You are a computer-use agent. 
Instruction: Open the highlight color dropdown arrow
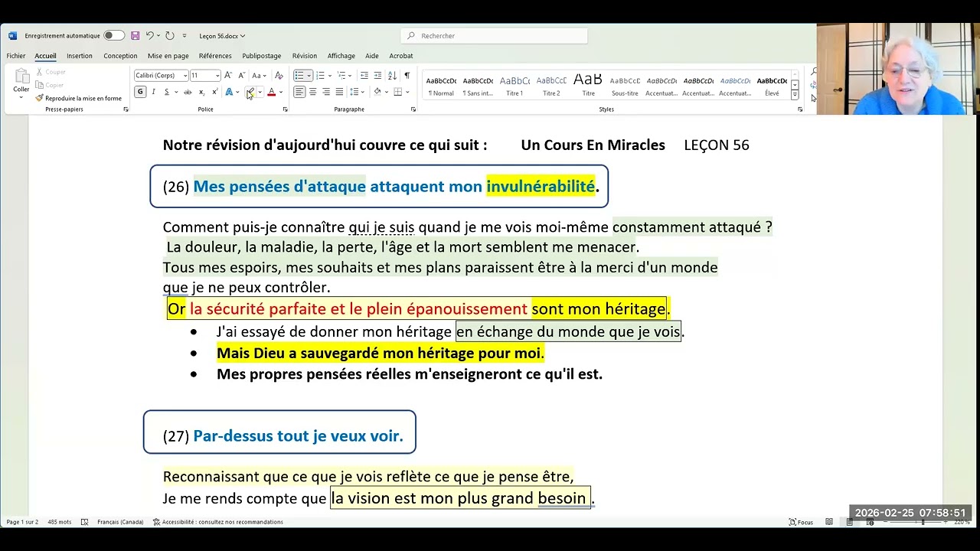tap(260, 93)
